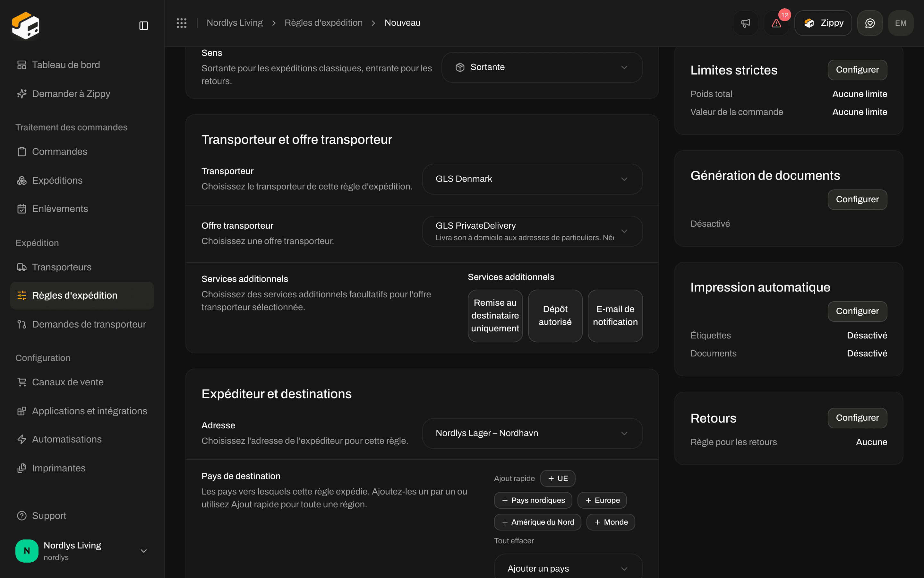The image size is (924, 578).
Task: Collapse the sidebar panel icon
Action: click(x=143, y=26)
